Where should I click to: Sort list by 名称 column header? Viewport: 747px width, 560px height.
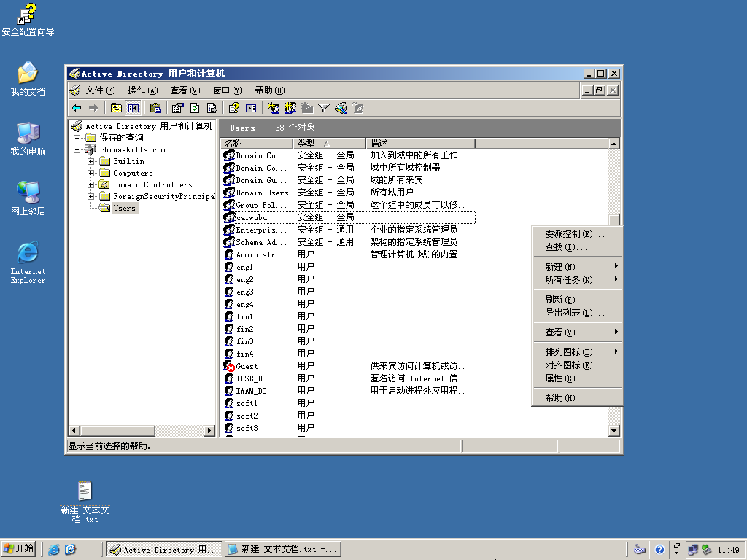click(256, 144)
